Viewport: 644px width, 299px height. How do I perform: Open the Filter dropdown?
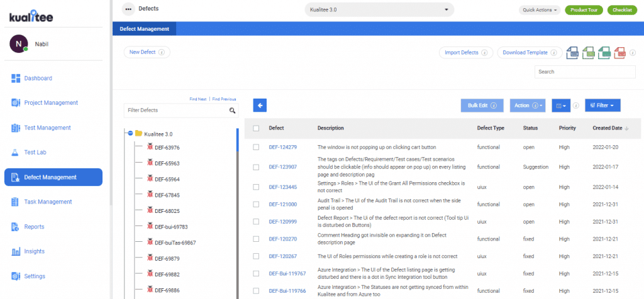[602, 106]
